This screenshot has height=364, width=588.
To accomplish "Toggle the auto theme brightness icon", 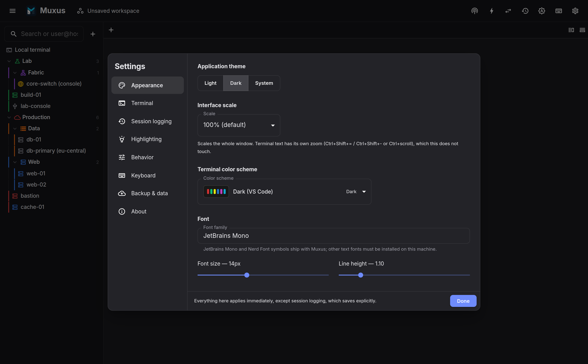I will click(x=542, y=11).
